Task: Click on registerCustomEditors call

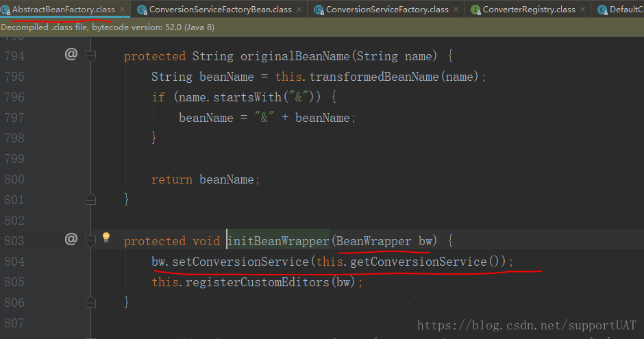Action: pos(257,281)
